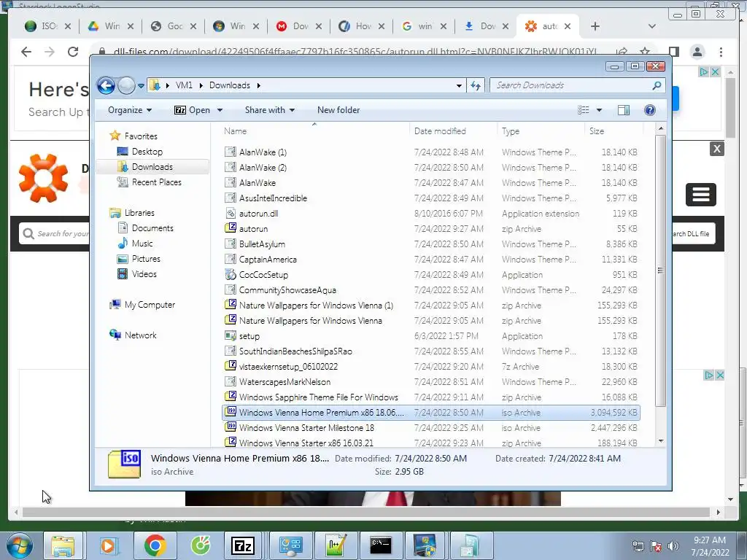
Task: Open the address bar history dropdown
Action: [459, 86]
